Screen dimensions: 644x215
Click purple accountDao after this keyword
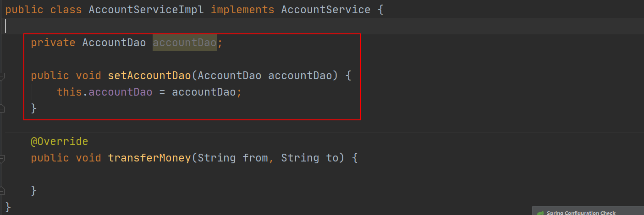(121, 92)
